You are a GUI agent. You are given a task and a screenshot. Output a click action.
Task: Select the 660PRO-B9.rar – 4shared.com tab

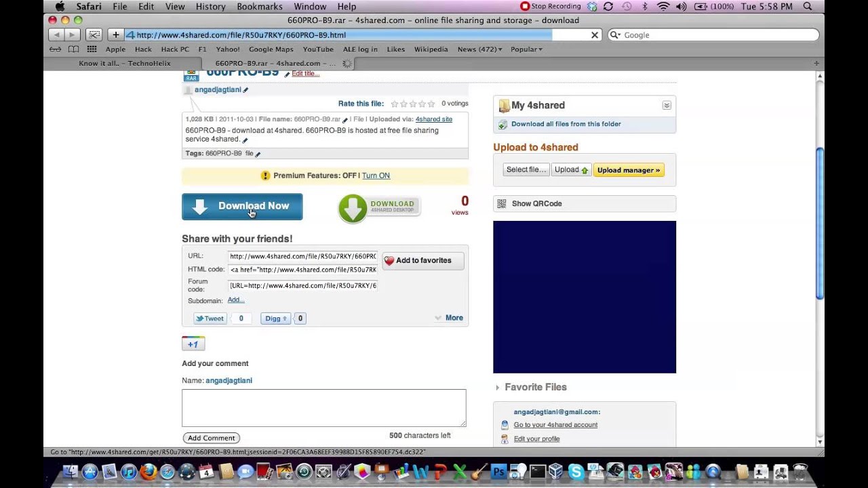click(276, 63)
